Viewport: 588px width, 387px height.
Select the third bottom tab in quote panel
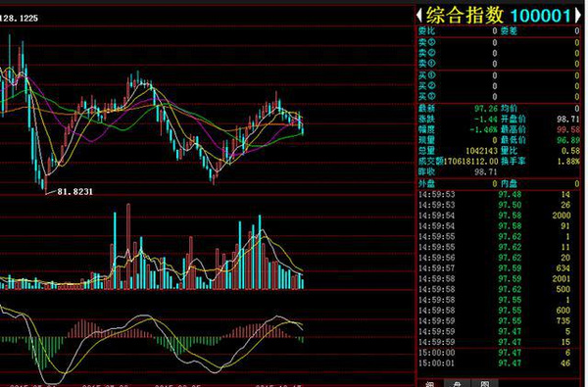pos(485,384)
